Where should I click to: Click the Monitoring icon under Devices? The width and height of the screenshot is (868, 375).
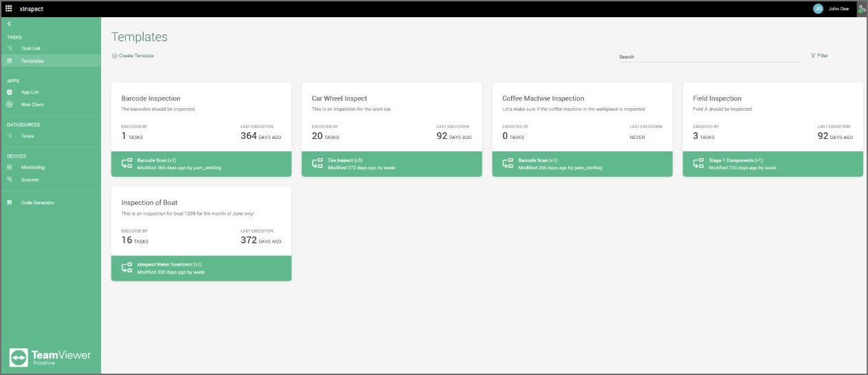click(10, 167)
